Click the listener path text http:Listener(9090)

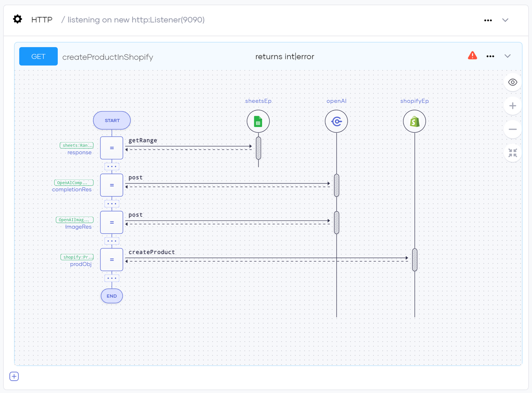click(x=168, y=20)
